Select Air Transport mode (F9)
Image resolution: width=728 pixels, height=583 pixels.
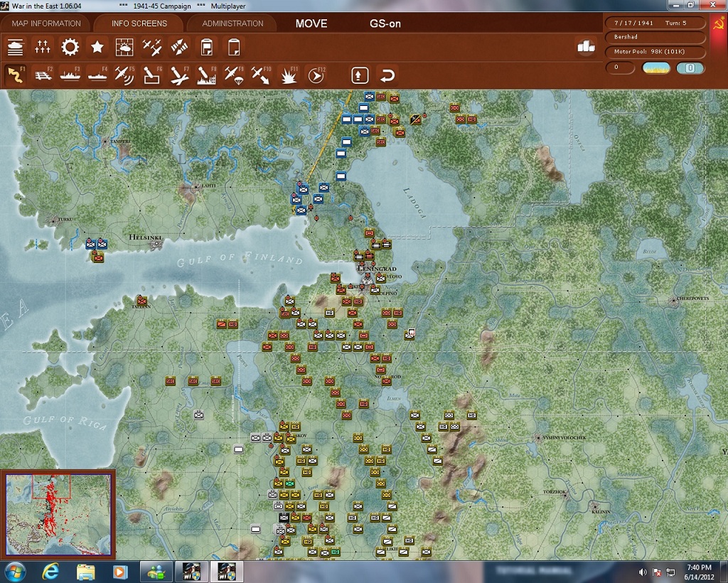[x=234, y=75]
